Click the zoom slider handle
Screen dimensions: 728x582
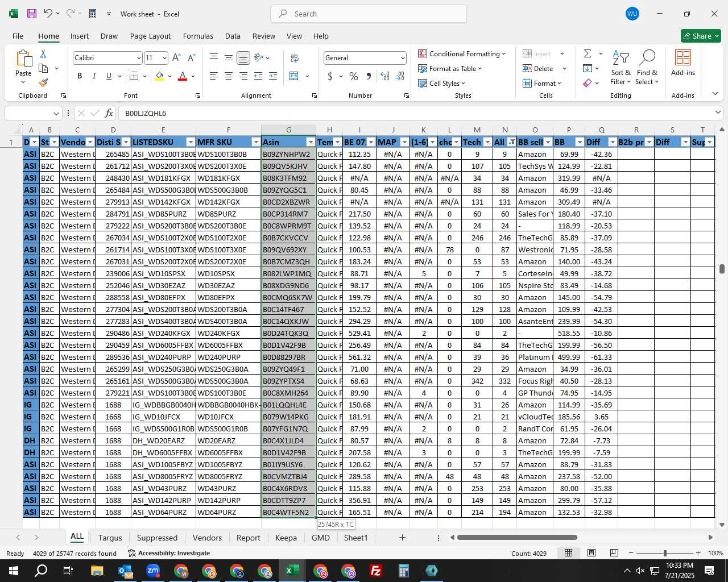click(664, 553)
